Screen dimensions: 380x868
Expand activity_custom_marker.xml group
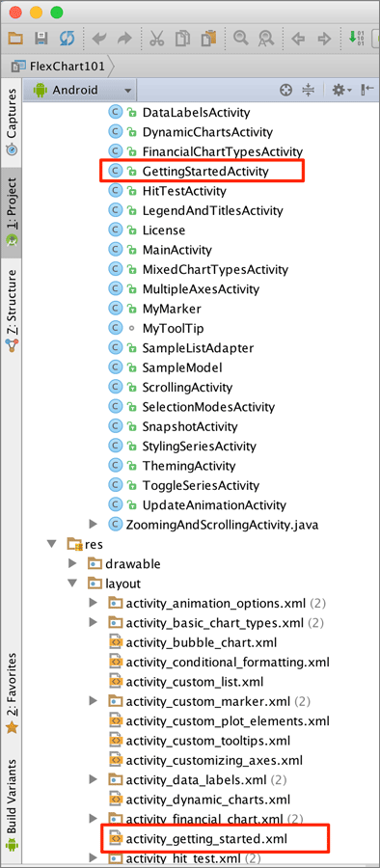point(93,701)
